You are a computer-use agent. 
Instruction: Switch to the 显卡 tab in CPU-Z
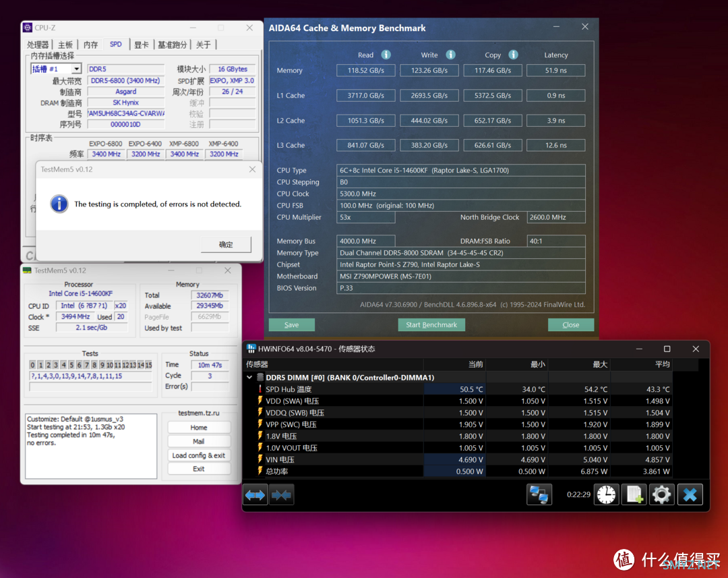(141, 45)
